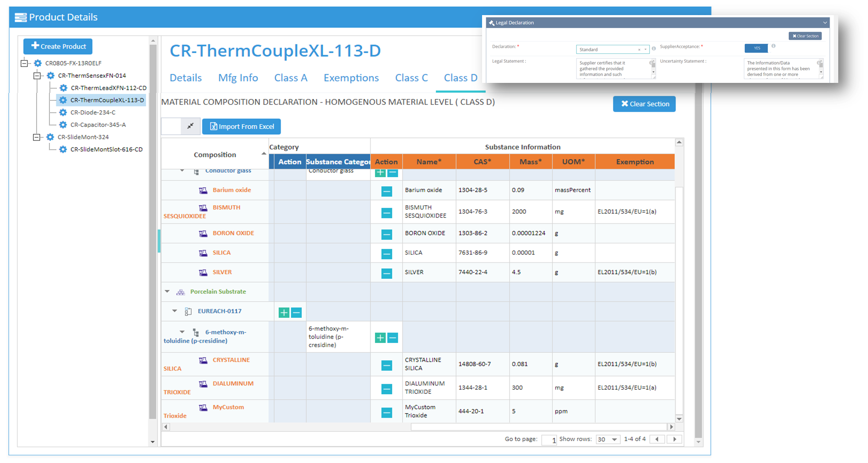Viewport: 868px width, 463px height.
Task: Click the Go to page input
Action: 548,440
